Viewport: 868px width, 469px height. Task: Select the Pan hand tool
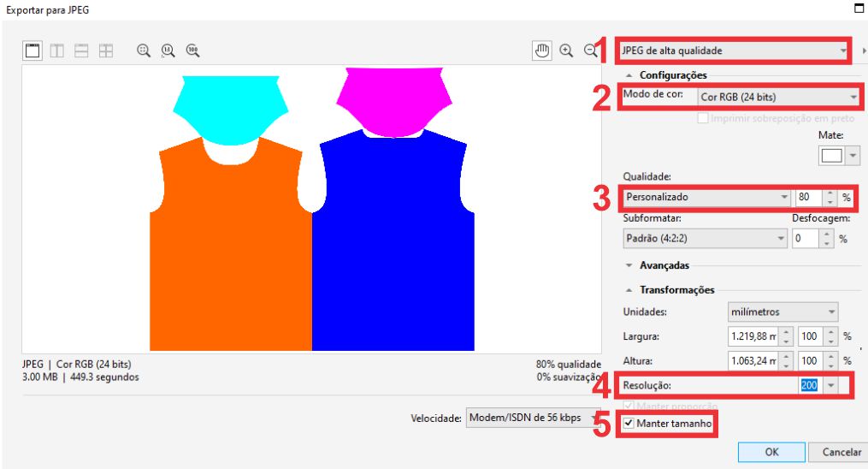(x=541, y=51)
